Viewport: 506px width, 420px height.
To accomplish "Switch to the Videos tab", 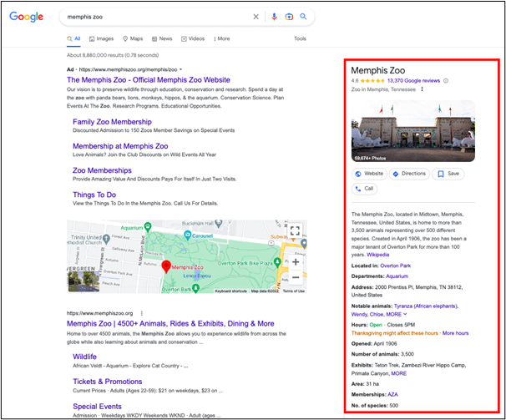I will click(193, 38).
